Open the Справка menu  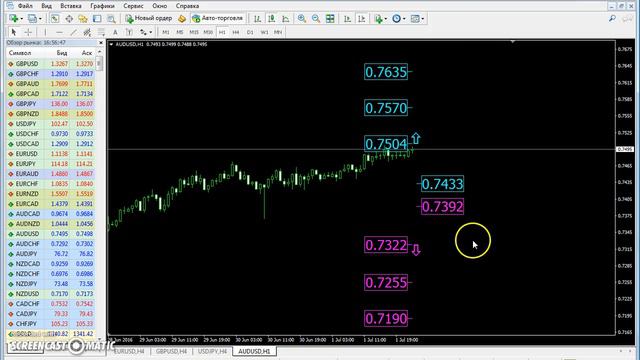pyautogui.click(x=187, y=6)
